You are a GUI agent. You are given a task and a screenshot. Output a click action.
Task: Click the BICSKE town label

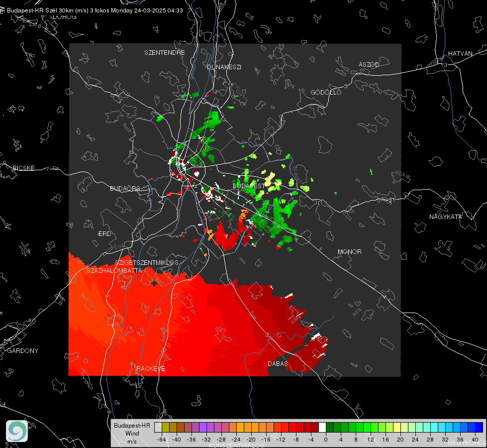[x=23, y=168]
